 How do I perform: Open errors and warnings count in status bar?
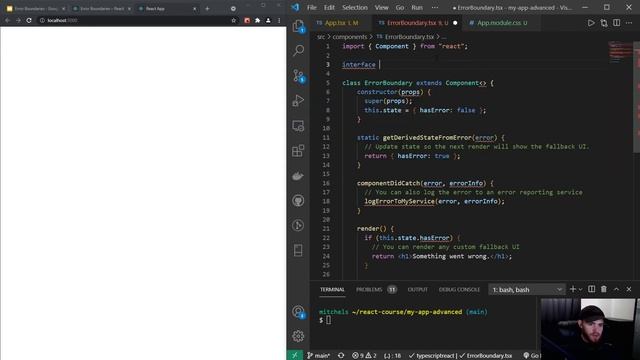point(364,356)
